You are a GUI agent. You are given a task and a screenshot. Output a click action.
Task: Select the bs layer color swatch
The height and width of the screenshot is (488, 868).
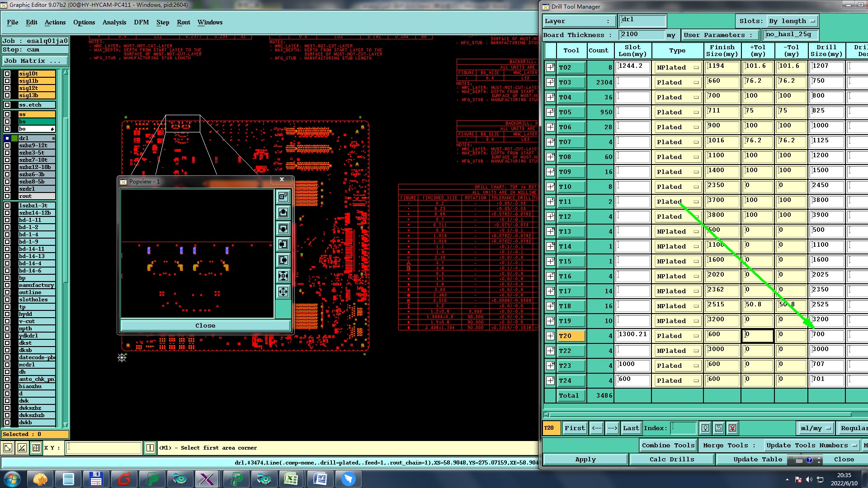36,122
